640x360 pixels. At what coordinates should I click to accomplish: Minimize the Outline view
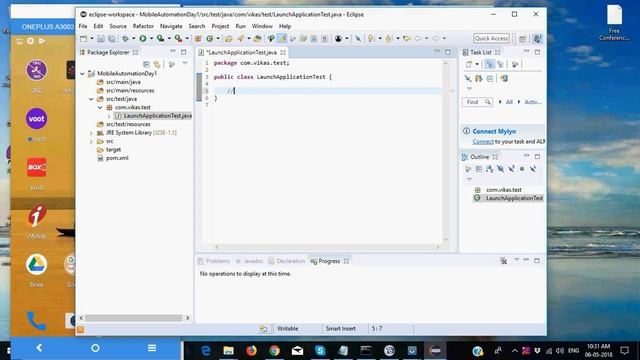pyautogui.click(x=527, y=156)
